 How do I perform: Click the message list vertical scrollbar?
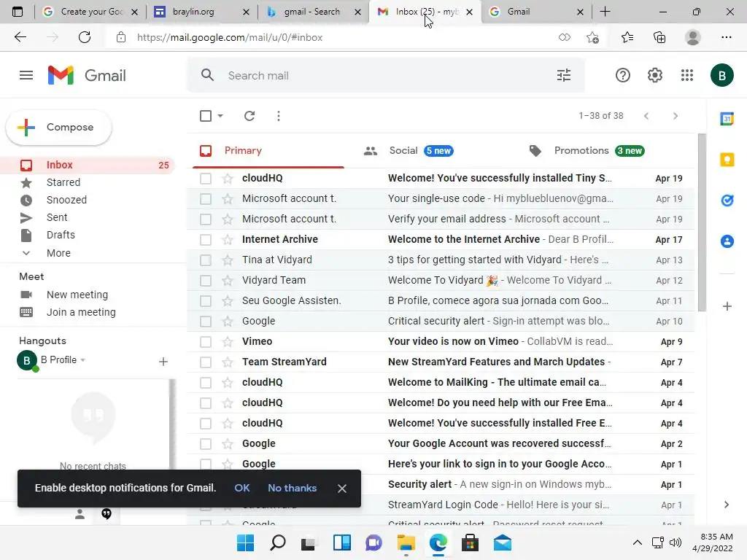(702, 224)
